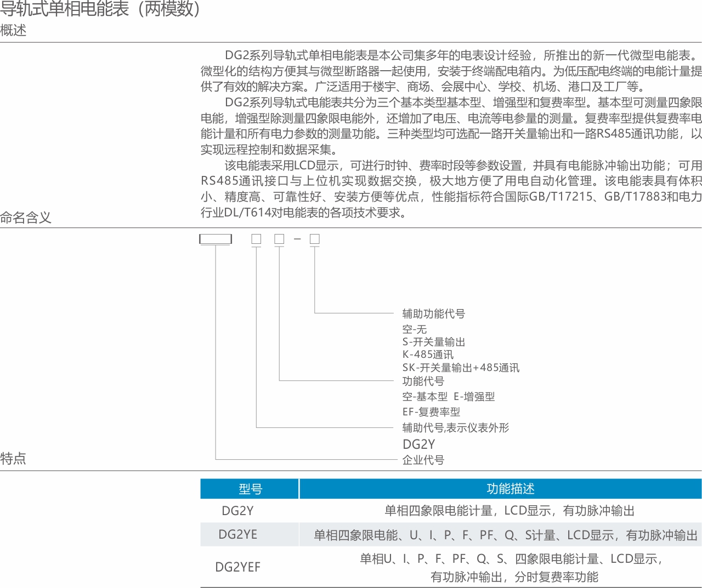This screenshot has height=588, width=702.
Task: Click the SK-开关量输出+485通讯 entry
Action: point(461,368)
